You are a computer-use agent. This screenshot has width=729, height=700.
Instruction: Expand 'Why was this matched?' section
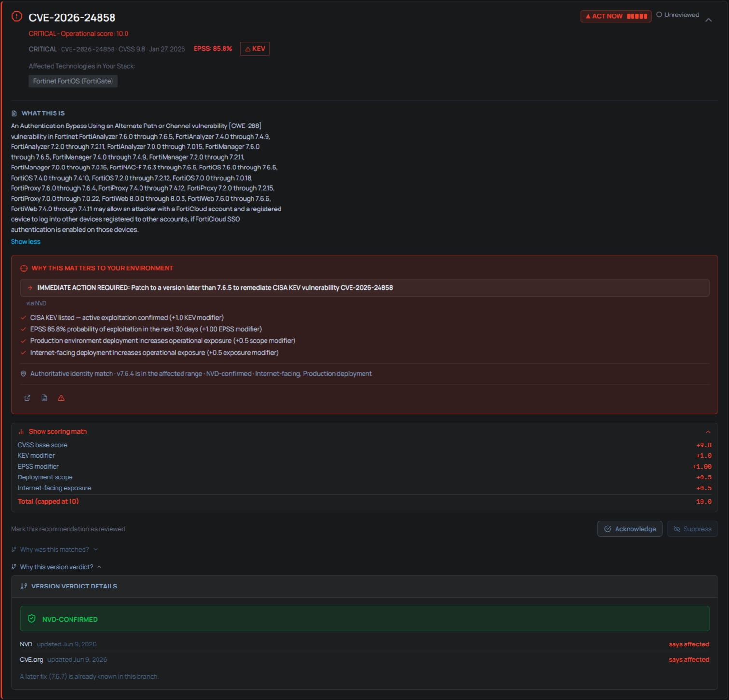pos(54,550)
